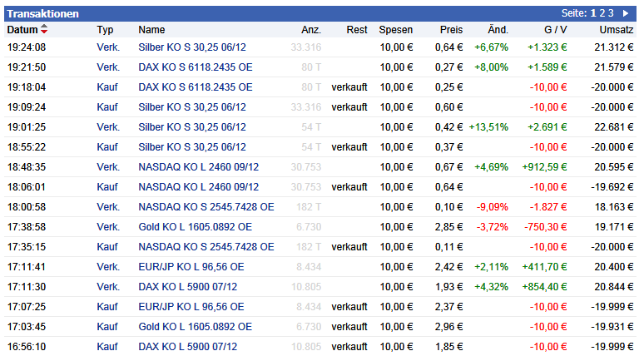This screenshot has width=644, height=356.
Task: Open NASDAQ KO S 2545.7428 bought 17:35:15
Action: [x=206, y=247]
